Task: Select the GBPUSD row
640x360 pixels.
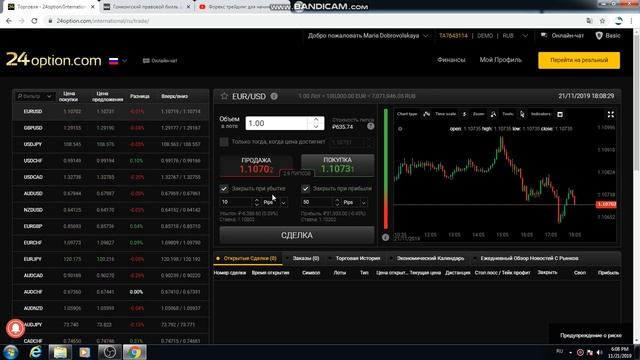Action: [111, 128]
